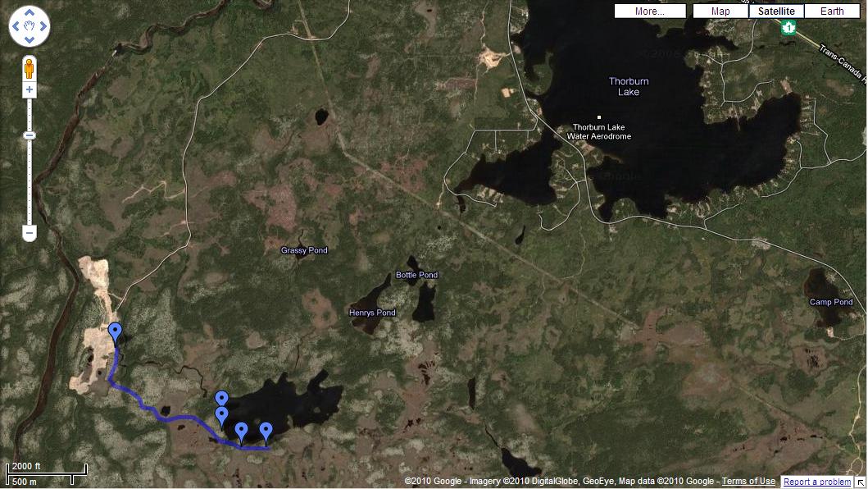Zoom out with the minus button
This screenshot has width=868, height=489.
[x=30, y=234]
